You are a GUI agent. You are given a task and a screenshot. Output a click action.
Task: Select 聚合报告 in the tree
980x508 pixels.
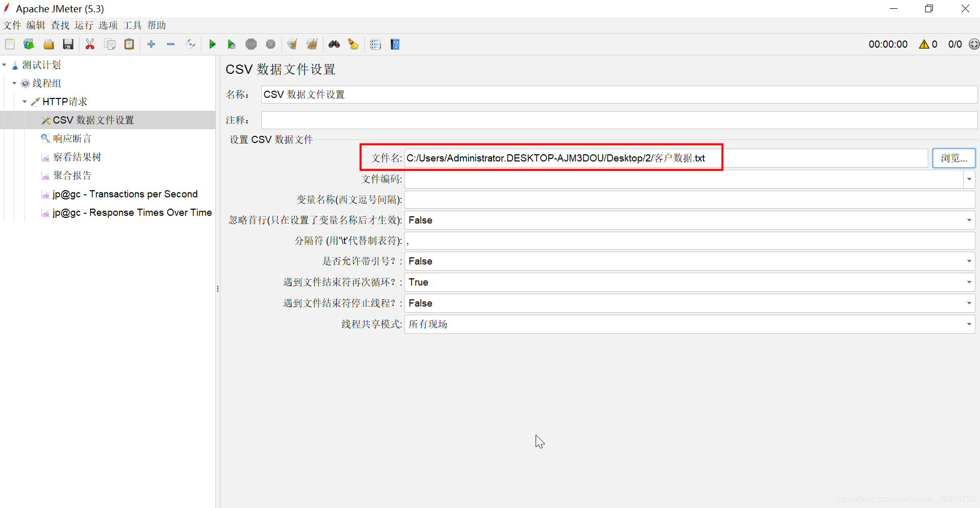pos(72,175)
